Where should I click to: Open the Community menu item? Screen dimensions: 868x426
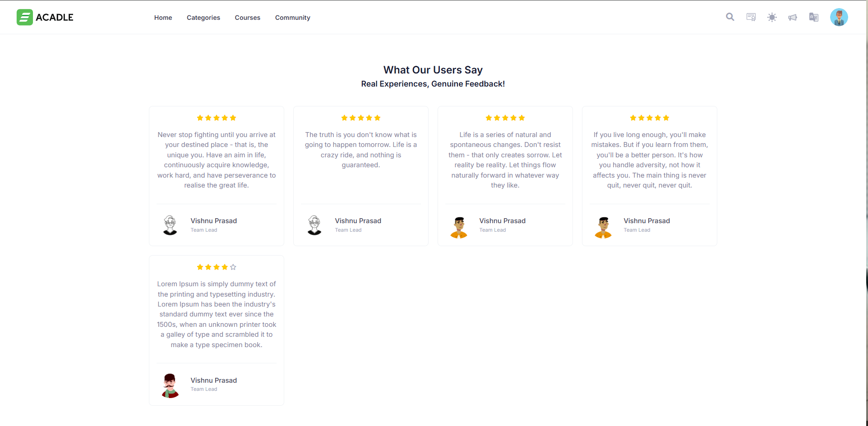[x=293, y=18]
